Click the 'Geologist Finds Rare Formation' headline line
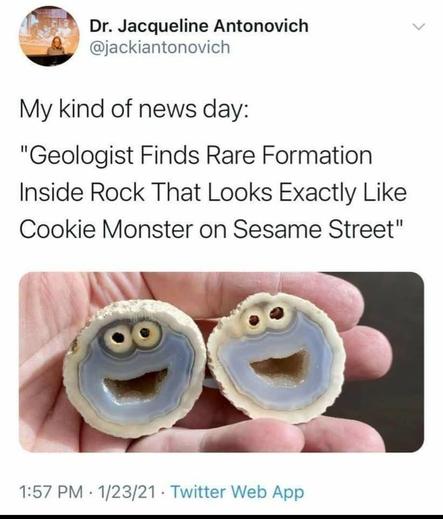 [x=196, y=155]
